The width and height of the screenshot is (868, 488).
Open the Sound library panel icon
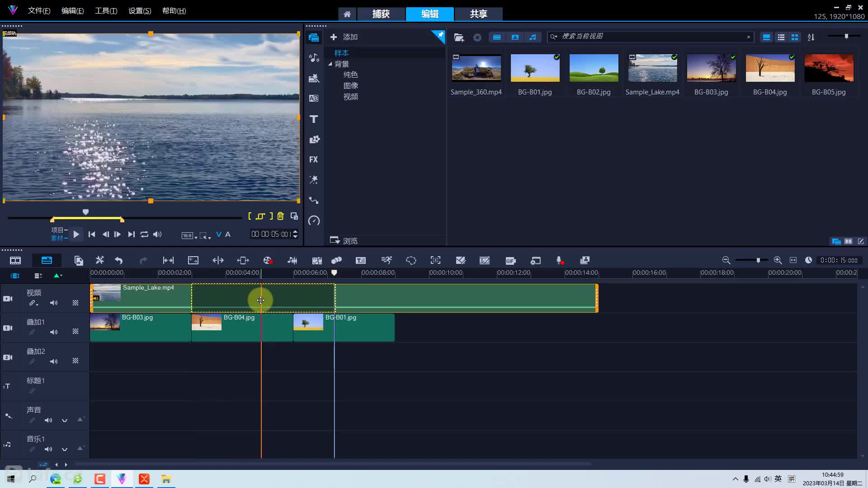(x=314, y=58)
